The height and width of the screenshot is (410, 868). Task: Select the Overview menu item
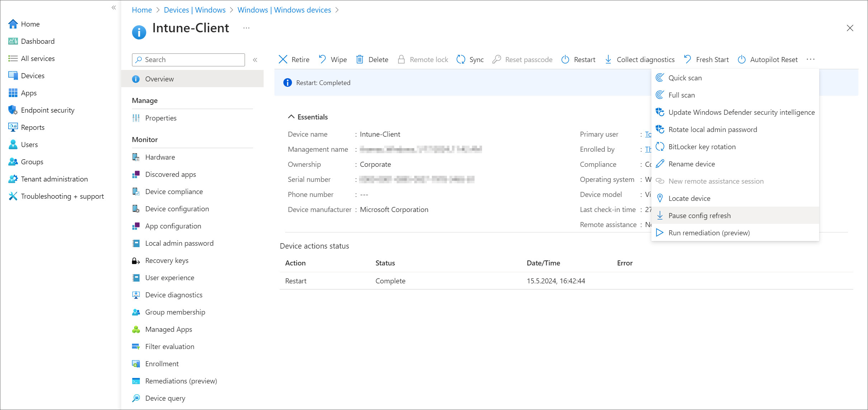coord(192,79)
